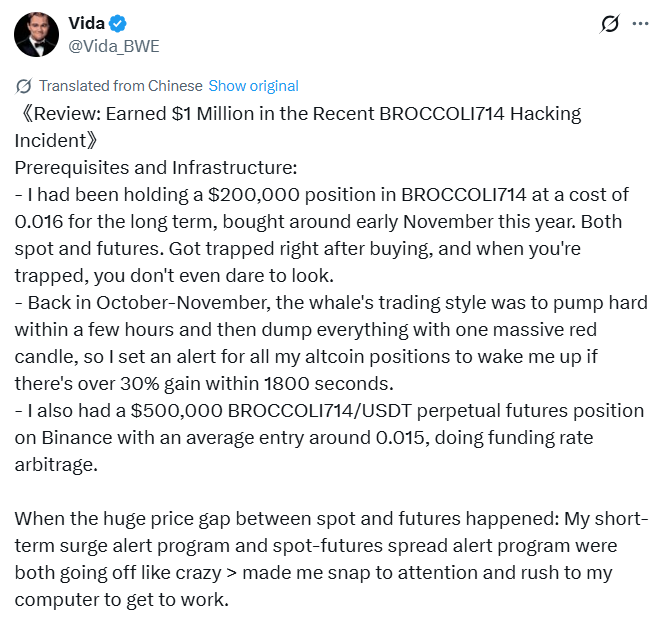Click the display name "Vida"

[88, 24]
